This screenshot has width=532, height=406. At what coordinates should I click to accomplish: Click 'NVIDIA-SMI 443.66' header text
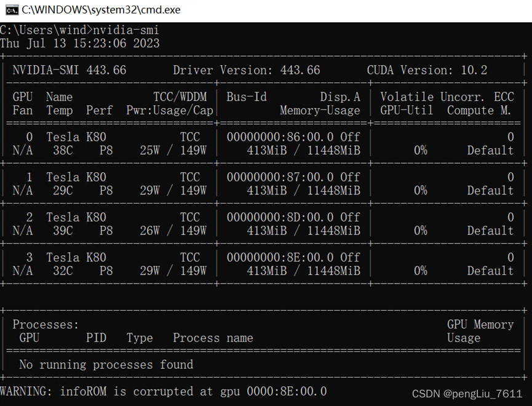pyautogui.click(x=69, y=70)
